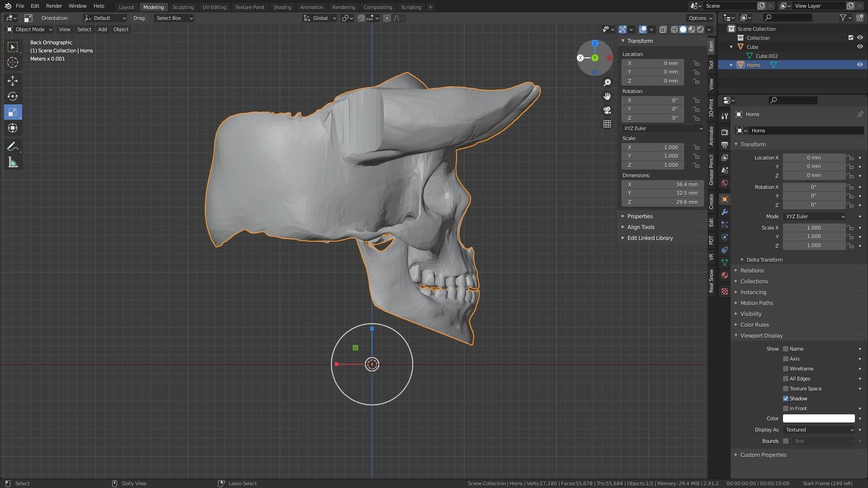Switch to the Shading workspace tab
This screenshot has width=868, height=488.
tap(282, 7)
